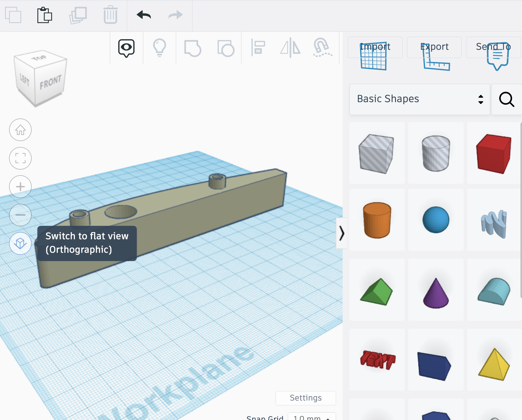
Task: Click the Group shapes icon
Action: click(x=193, y=48)
